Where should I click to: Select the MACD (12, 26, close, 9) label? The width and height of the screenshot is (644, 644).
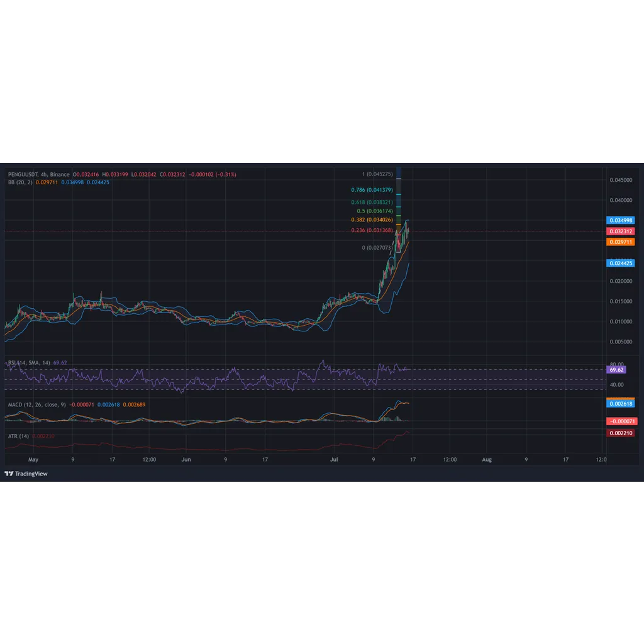[x=37, y=405]
